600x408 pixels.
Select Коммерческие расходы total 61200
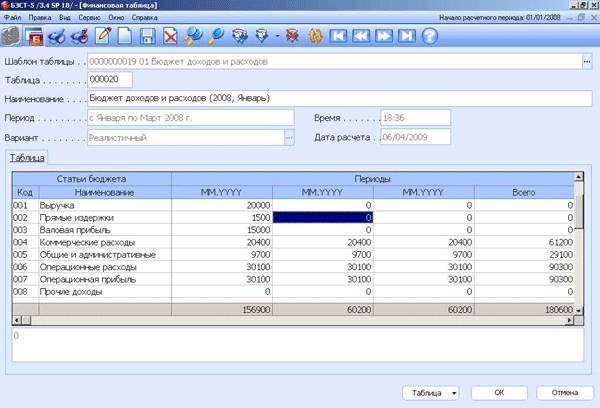(524, 242)
